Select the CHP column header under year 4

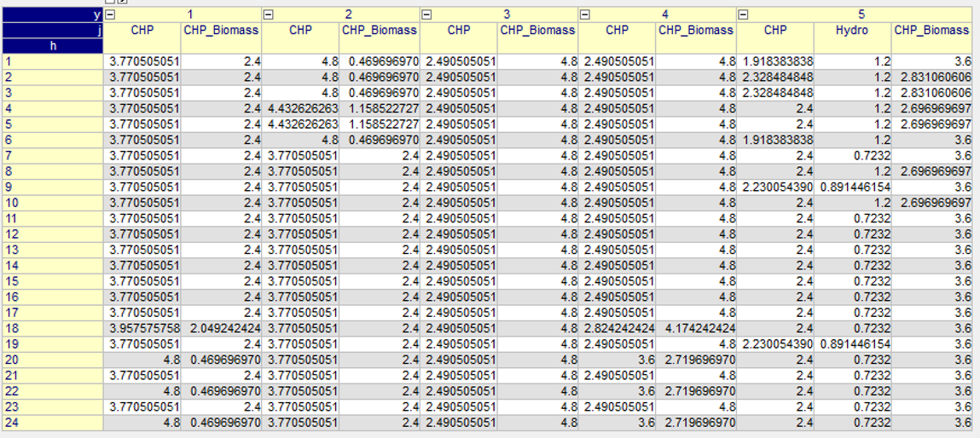tap(617, 38)
